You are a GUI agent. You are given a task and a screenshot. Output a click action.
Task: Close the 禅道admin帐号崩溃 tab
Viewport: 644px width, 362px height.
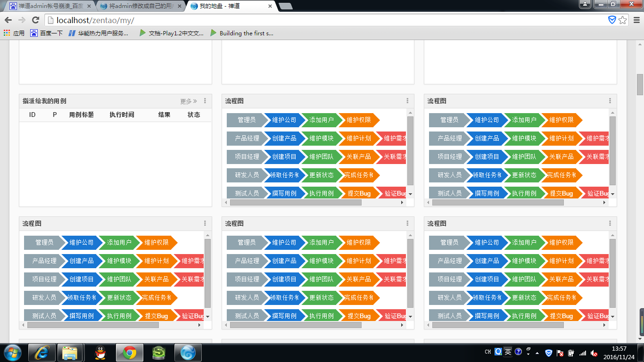click(89, 6)
